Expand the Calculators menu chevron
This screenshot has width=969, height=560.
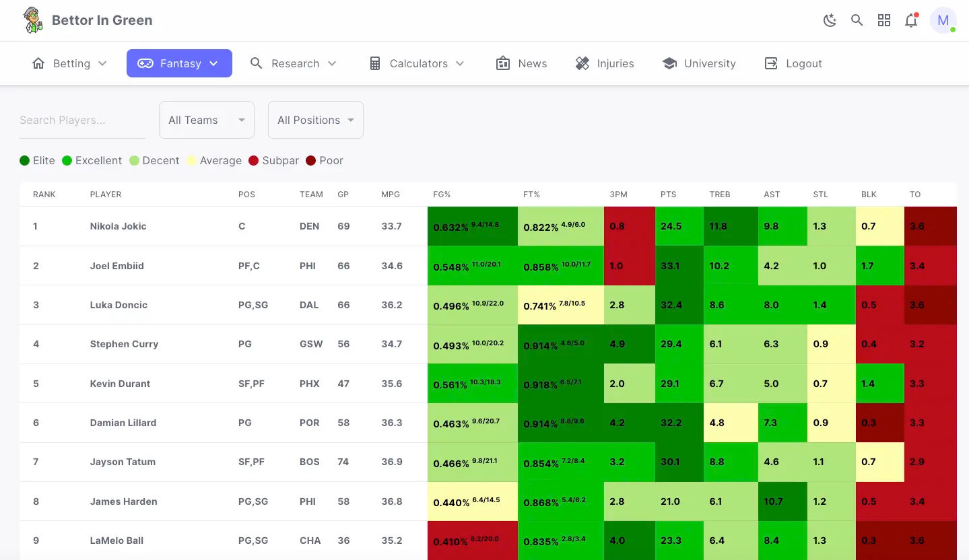[460, 63]
